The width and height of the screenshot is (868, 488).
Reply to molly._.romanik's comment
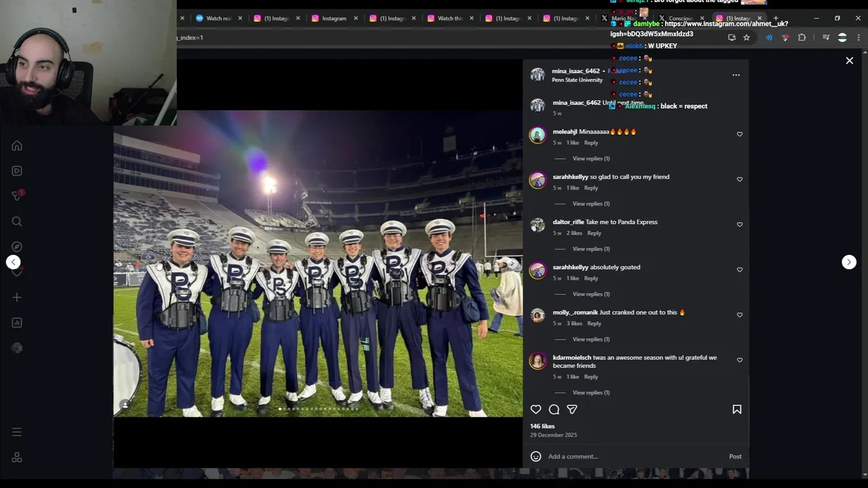point(594,323)
